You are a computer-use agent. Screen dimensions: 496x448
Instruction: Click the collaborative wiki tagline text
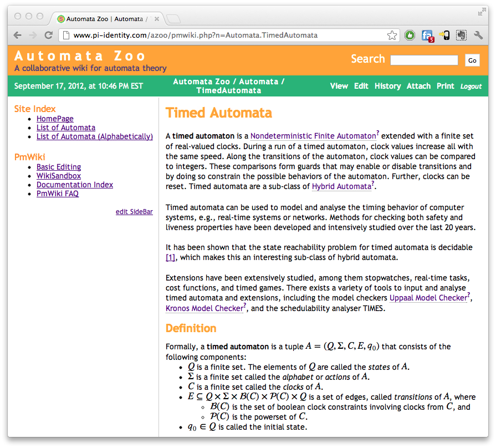(x=90, y=68)
